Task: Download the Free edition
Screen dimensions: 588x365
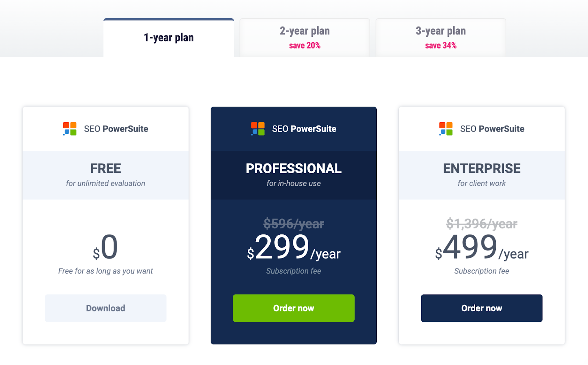Action: point(105,308)
